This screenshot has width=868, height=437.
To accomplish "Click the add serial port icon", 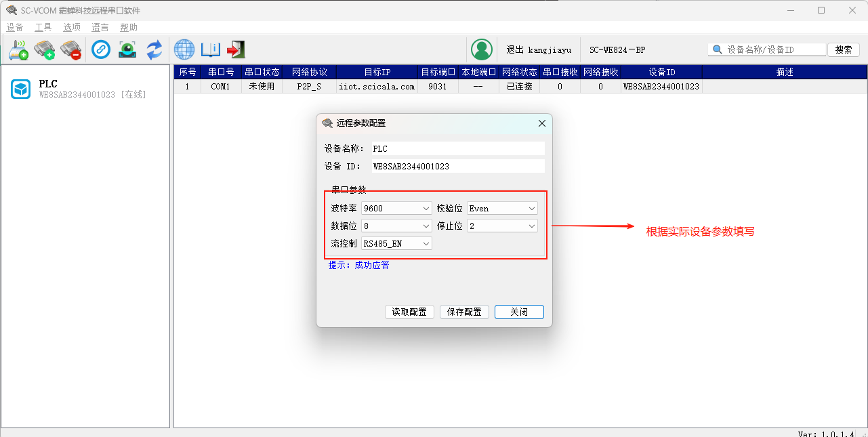I will (x=44, y=49).
